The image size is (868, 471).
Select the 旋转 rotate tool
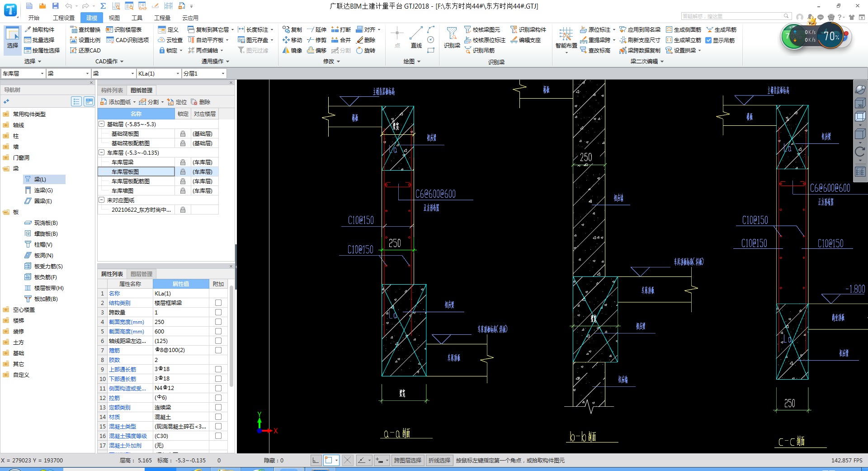click(366, 50)
